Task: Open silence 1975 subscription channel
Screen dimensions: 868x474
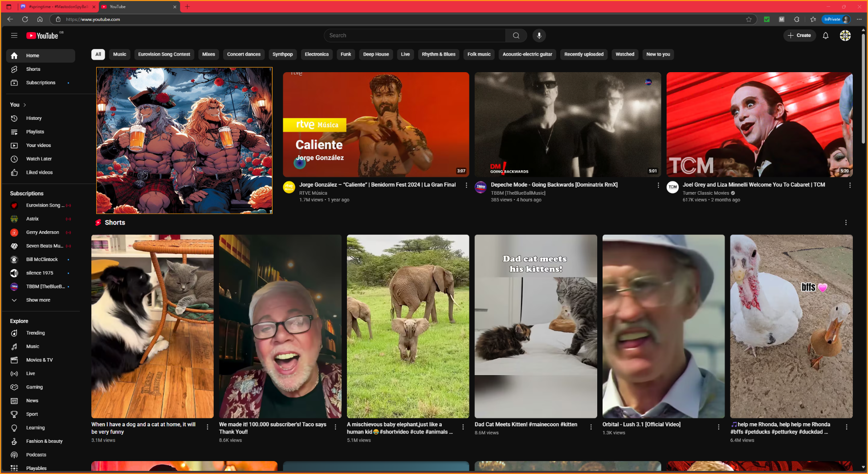Action: [41, 273]
